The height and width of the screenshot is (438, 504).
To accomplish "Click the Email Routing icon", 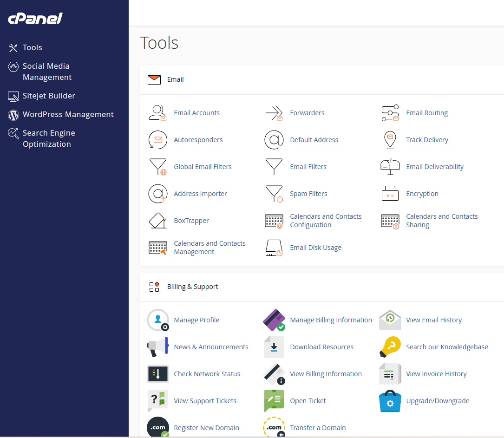I will click(390, 113).
